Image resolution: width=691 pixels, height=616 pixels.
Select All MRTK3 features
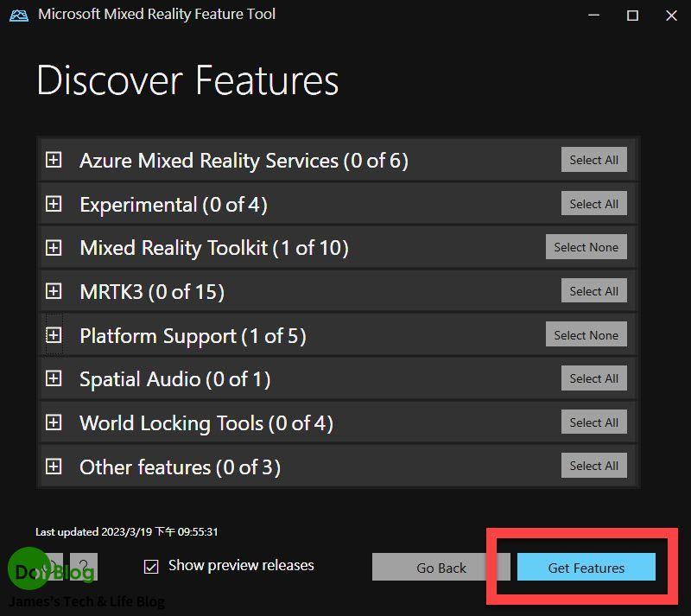point(593,291)
